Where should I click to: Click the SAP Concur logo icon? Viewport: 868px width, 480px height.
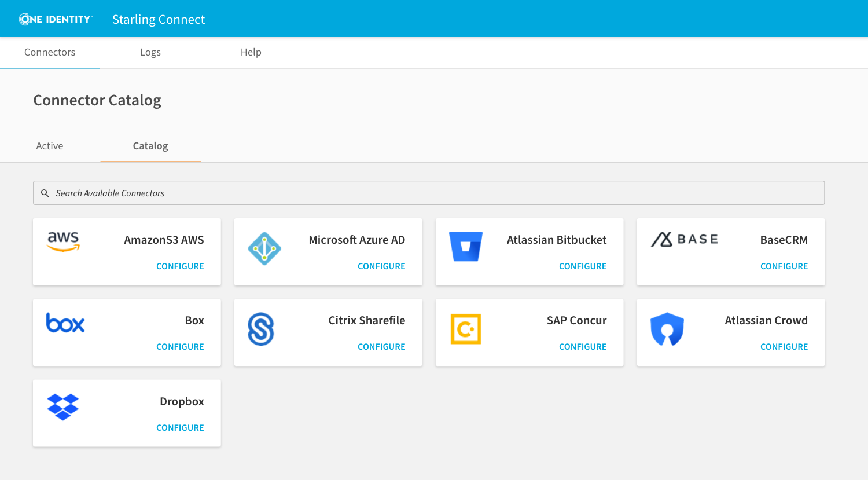coord(466,329)
